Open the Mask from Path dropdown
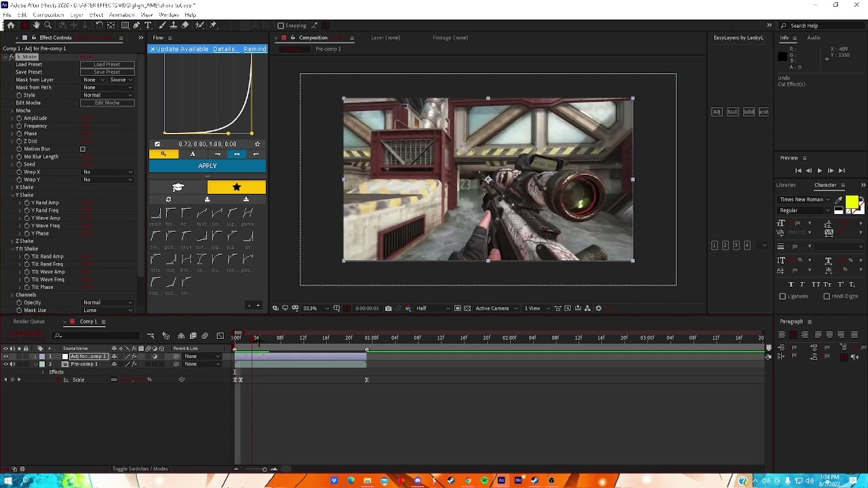Image resolution: width=868 pixels, height=488 pixels. click(107, 87)
